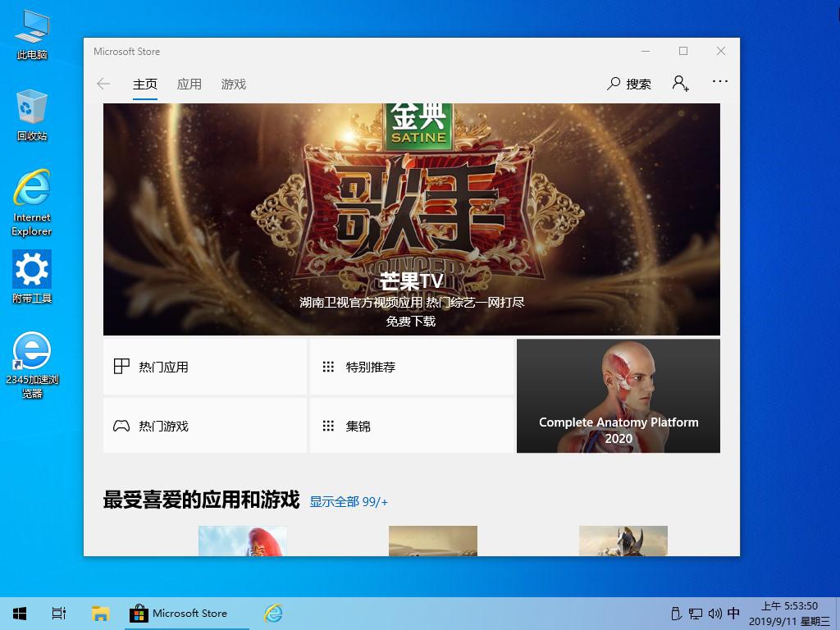The height and width of the screenshot is (630, 840).
Task: Open Complete Anatomy Platform 2020 tile
Action: click(x=619, y=396)
